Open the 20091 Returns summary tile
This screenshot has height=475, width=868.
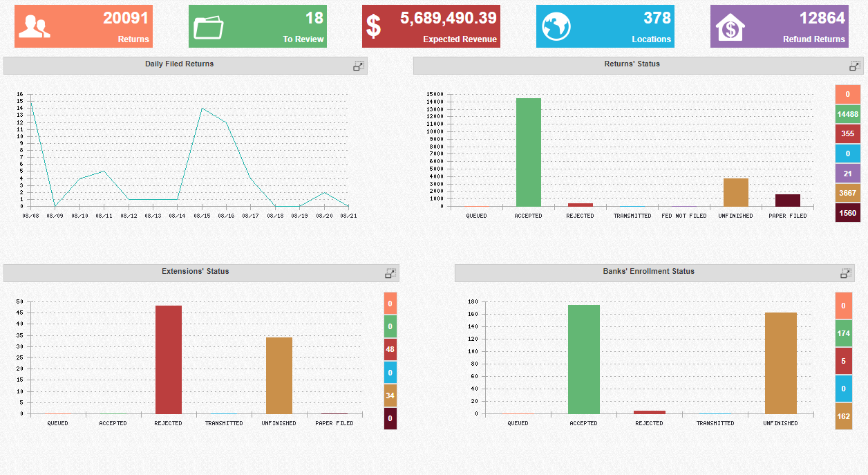click(84, 27)
